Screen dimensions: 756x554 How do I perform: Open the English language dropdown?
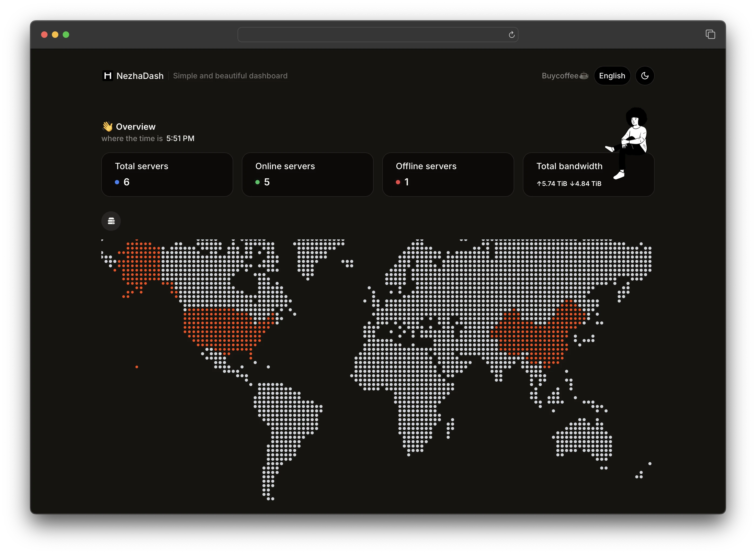click(612, 76)
